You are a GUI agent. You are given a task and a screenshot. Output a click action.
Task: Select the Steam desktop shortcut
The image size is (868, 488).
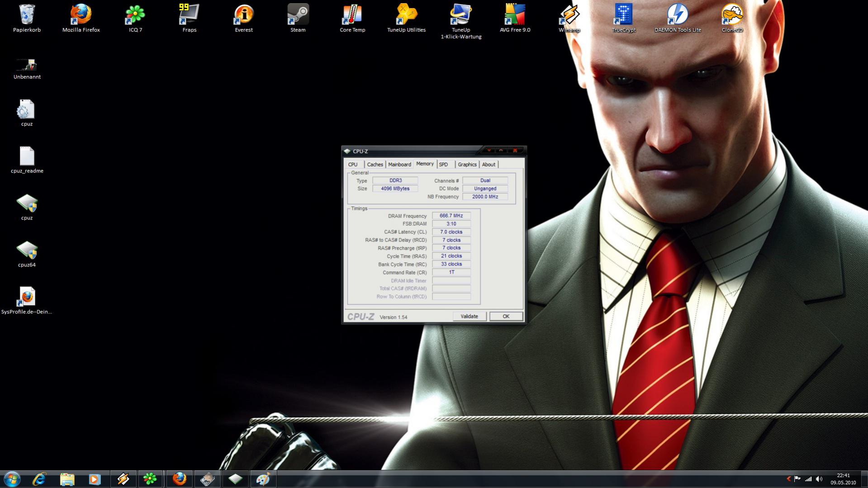click(298, 18)
